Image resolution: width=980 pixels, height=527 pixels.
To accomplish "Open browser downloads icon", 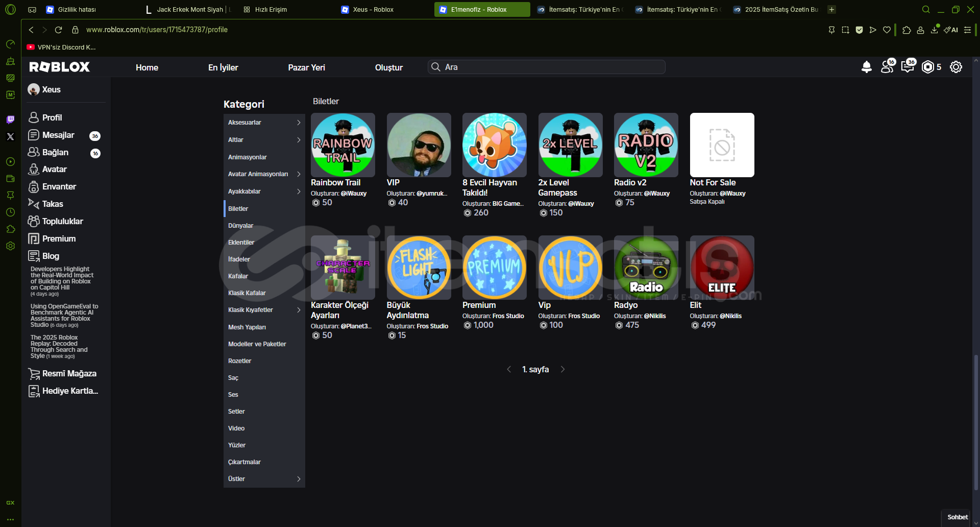I will coord(934,30).
